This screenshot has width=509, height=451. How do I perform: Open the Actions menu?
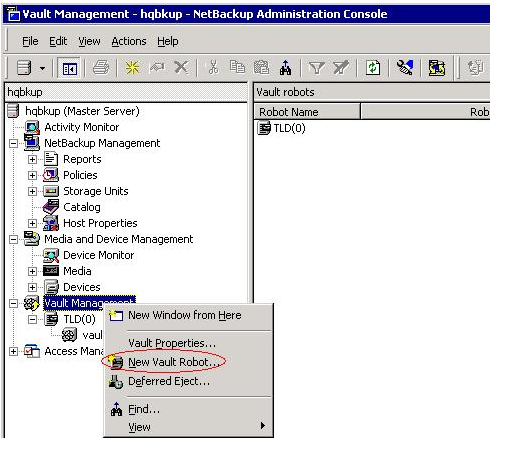(129, 41)
